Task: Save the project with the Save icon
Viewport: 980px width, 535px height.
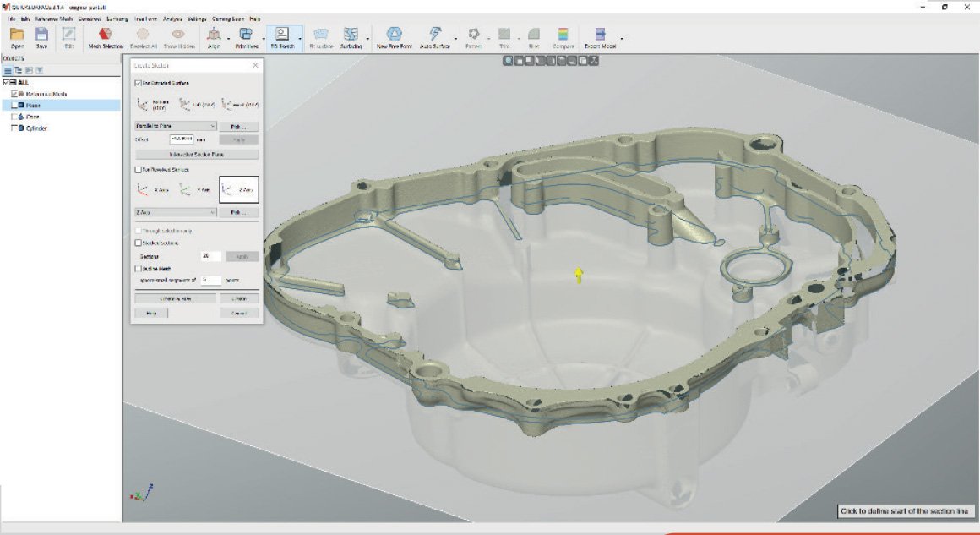Action: (x=41, y=37)
